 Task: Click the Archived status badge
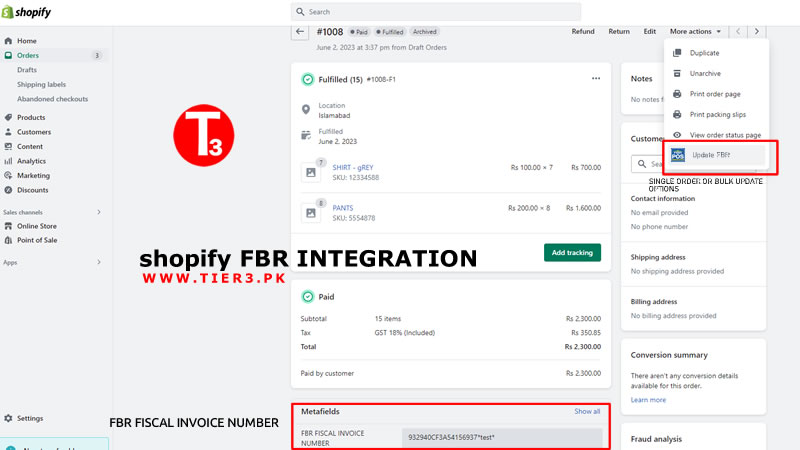tap(424, 32)
